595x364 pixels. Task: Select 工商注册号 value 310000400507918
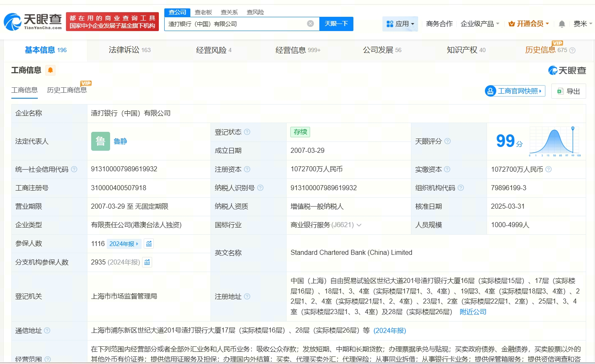(x=118, y=188)
